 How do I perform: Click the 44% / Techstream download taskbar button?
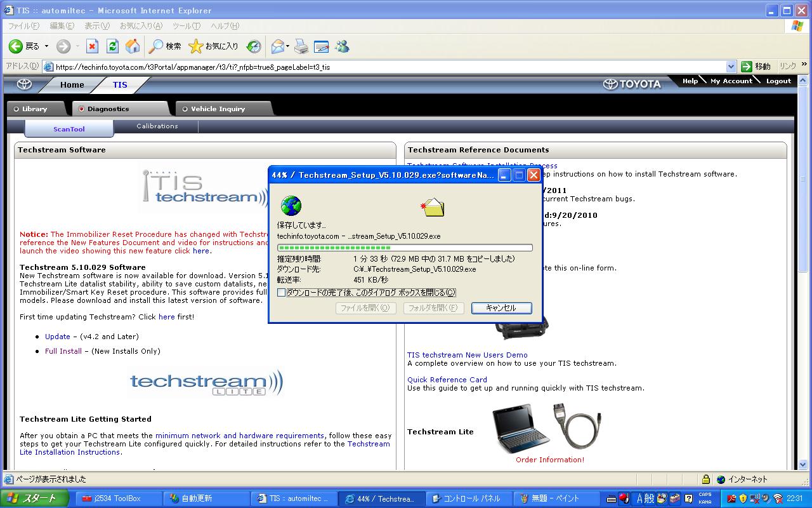click(381, 498)
